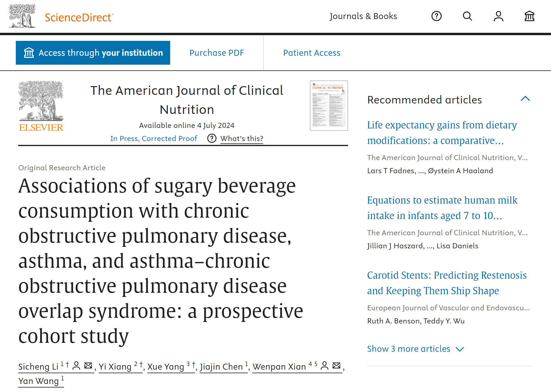Click the institution building icon in header

point(529,16)
